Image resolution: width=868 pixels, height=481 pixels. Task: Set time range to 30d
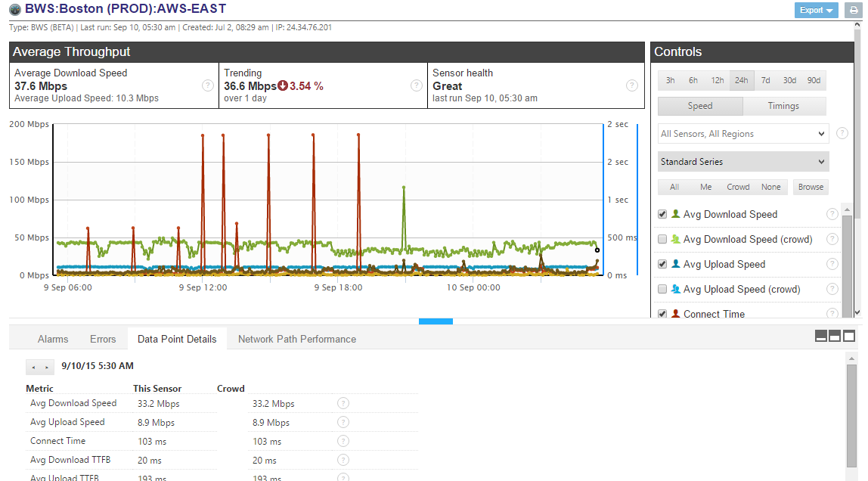(789, 80)
